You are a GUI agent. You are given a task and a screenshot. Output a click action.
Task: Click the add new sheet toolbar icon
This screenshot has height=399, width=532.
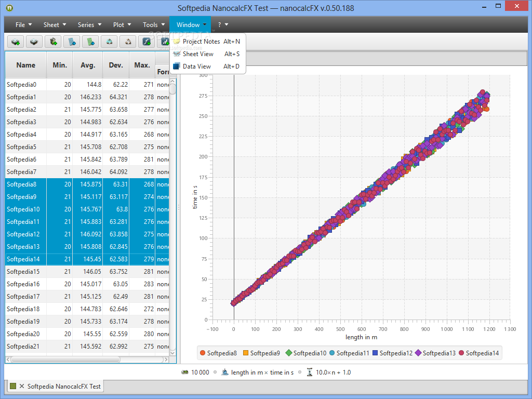(x=16, y=42)
